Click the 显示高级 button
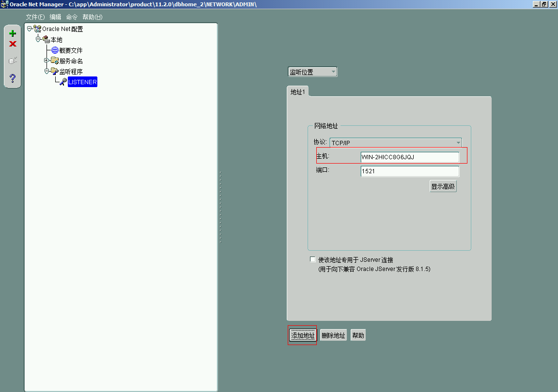The height and width of the screenshot is (392, 558). (x=443, y=186)
